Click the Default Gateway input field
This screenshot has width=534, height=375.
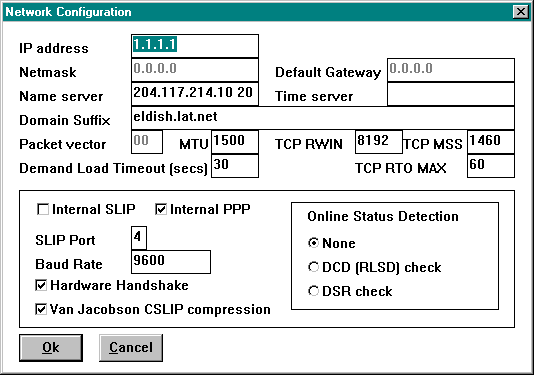(x=451, y=70)
